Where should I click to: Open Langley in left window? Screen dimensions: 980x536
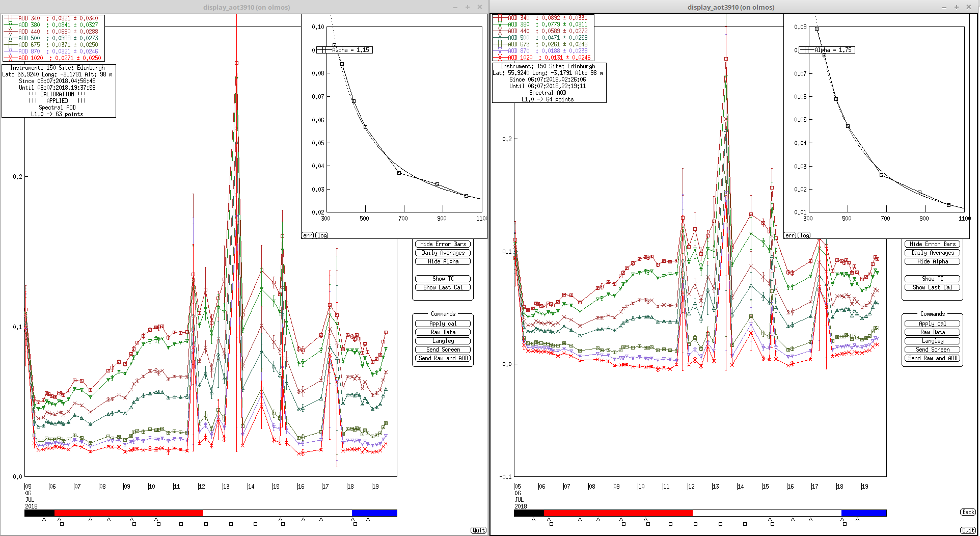click(x=443, y=341)
